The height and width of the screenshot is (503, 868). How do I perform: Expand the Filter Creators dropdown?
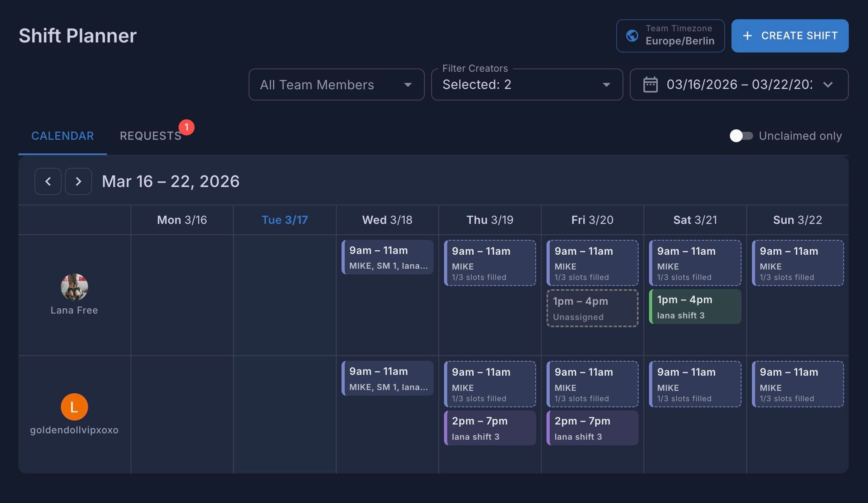[x=526, y=85]
